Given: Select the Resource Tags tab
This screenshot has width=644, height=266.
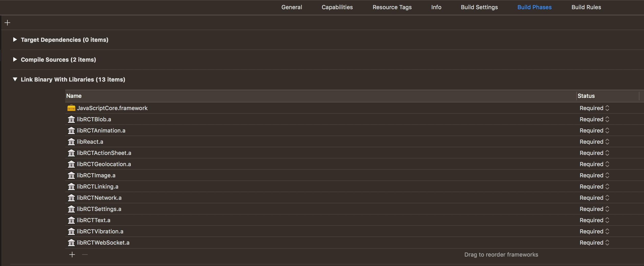Looking at the screenshot, I should 392,7.
